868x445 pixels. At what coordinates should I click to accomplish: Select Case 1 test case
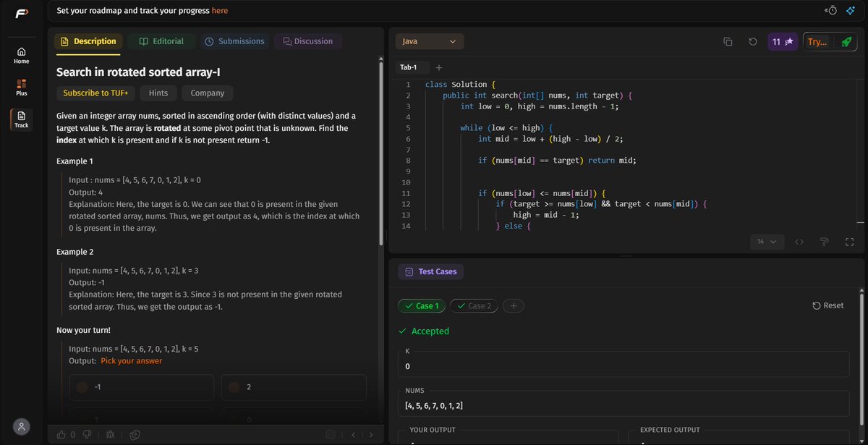422,306
